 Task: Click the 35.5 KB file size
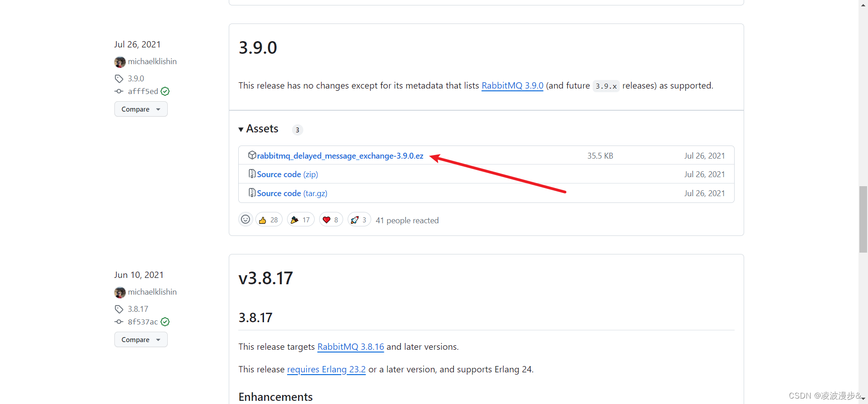click(x=600, y=156)
